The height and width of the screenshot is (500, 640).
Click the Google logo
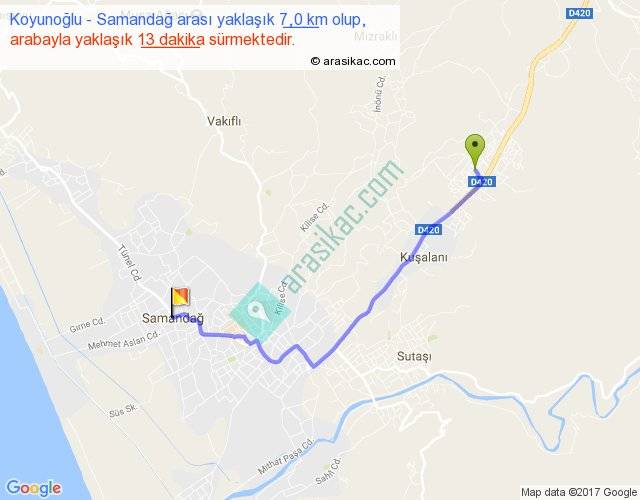pyautogui.click(x=34, y=488)
